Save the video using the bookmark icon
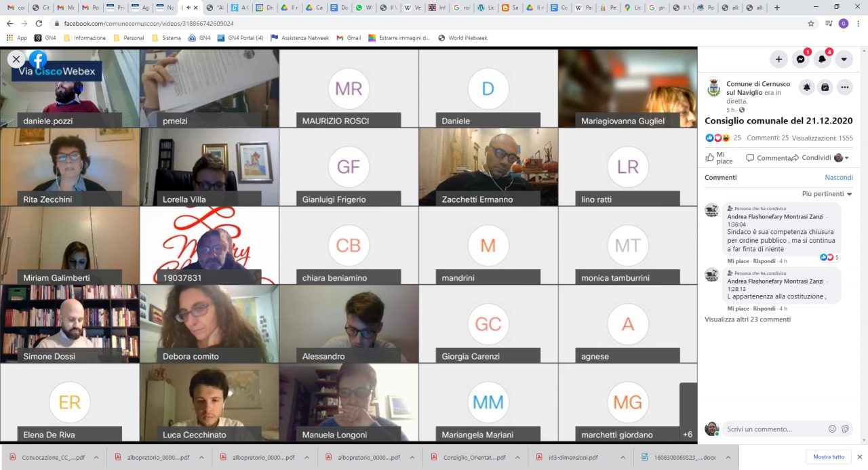Screen dimensions: 868x470 825,87
